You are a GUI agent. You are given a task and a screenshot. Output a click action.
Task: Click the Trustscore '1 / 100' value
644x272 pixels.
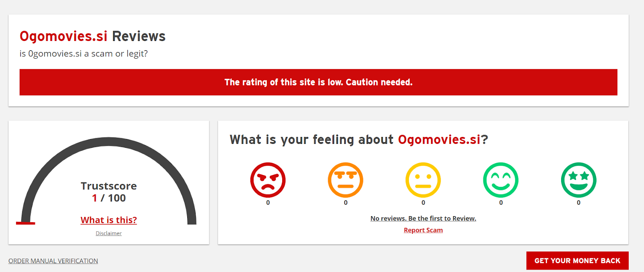point(109,198)
